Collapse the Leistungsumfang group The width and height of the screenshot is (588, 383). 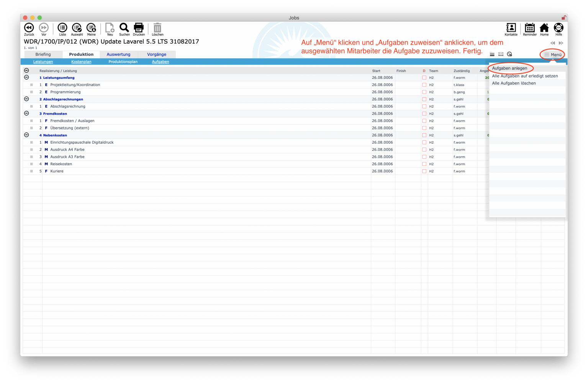pos(26,77)
